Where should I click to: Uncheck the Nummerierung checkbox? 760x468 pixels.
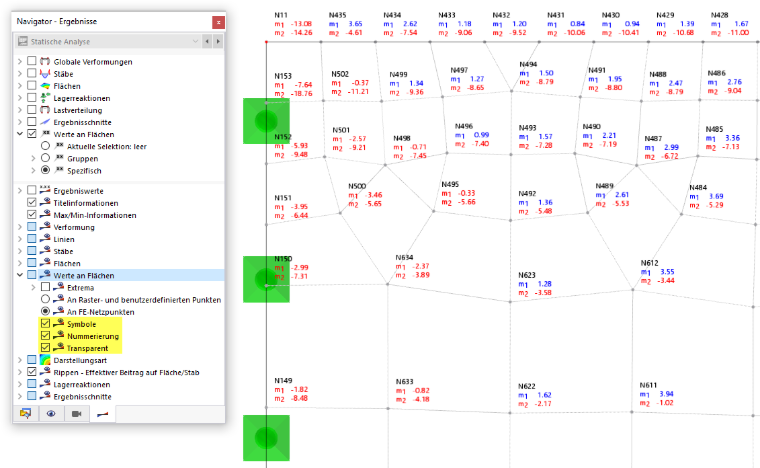pos(45,336)
